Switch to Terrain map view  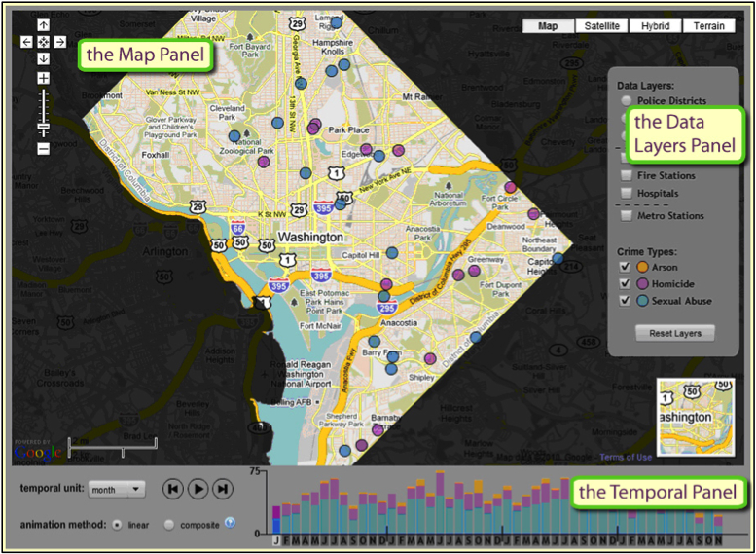[x=708, y=26]
